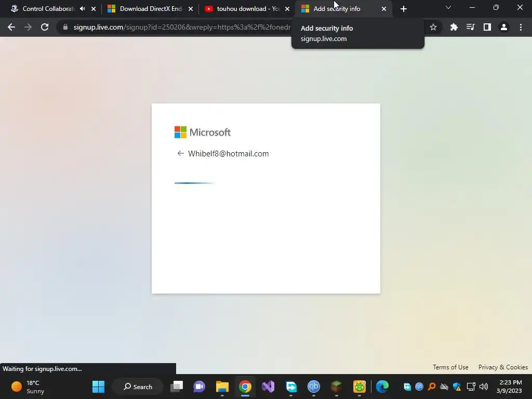Open Privacy & Cookies link
This screenshot has height=399, width=532.
[503, 367]
